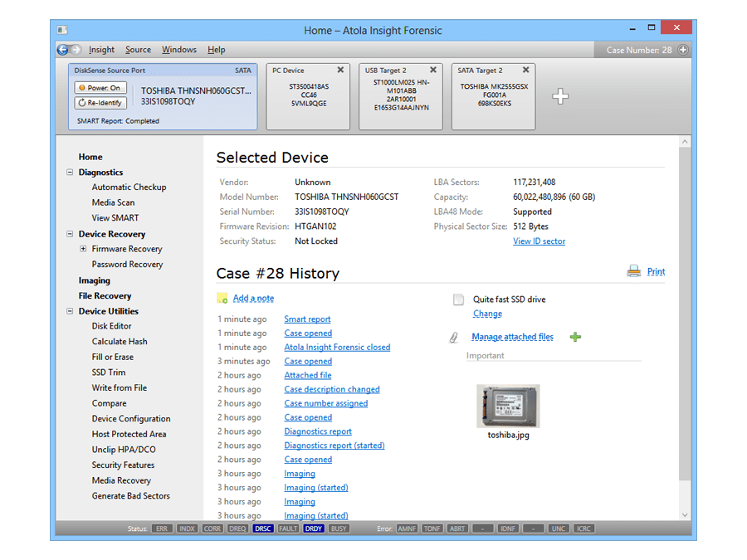Expand the Firmware Recovery node
The height and width of the screenshot is (560, 747).
pyautogui.click(x=83, y=249)
